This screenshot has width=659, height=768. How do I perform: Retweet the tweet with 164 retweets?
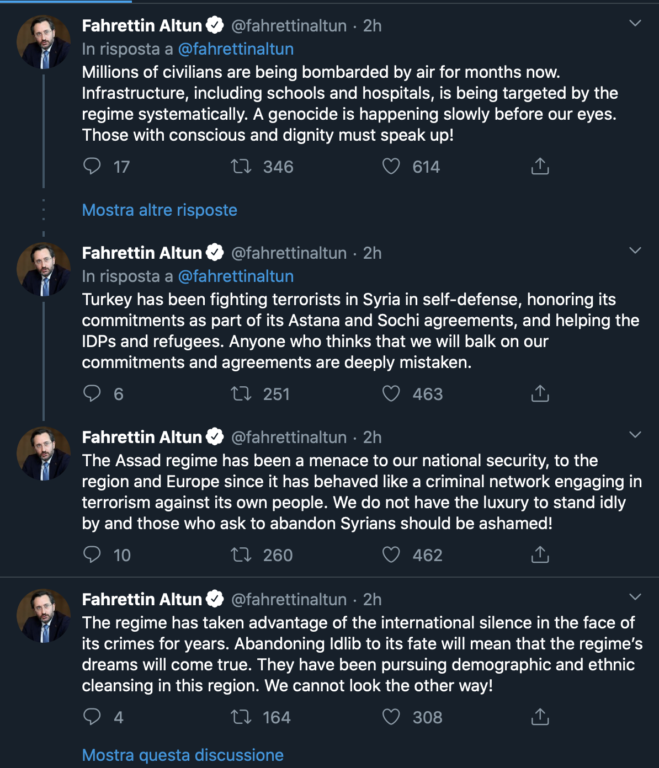[x=241, y=717]
